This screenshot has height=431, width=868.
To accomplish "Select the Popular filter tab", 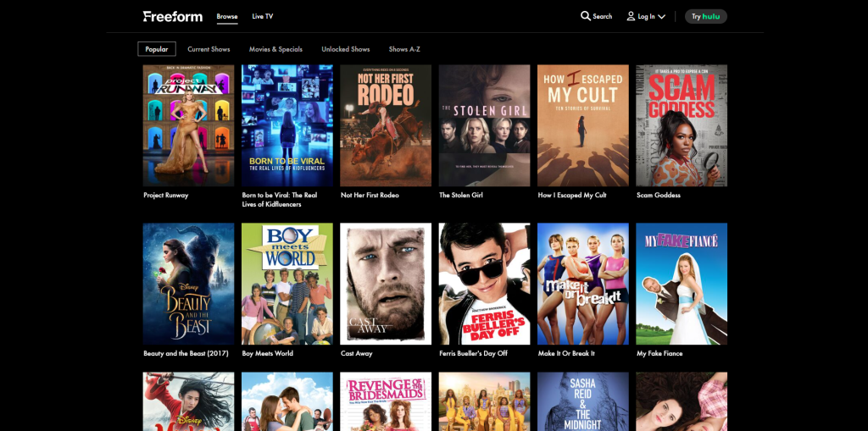I will [x=157, y=49].
